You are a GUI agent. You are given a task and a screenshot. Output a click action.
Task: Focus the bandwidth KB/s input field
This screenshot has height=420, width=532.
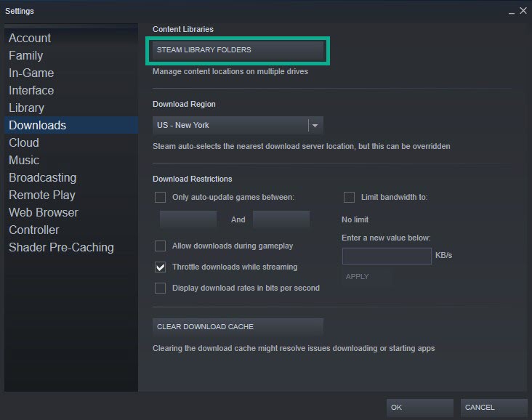[387, 256]
